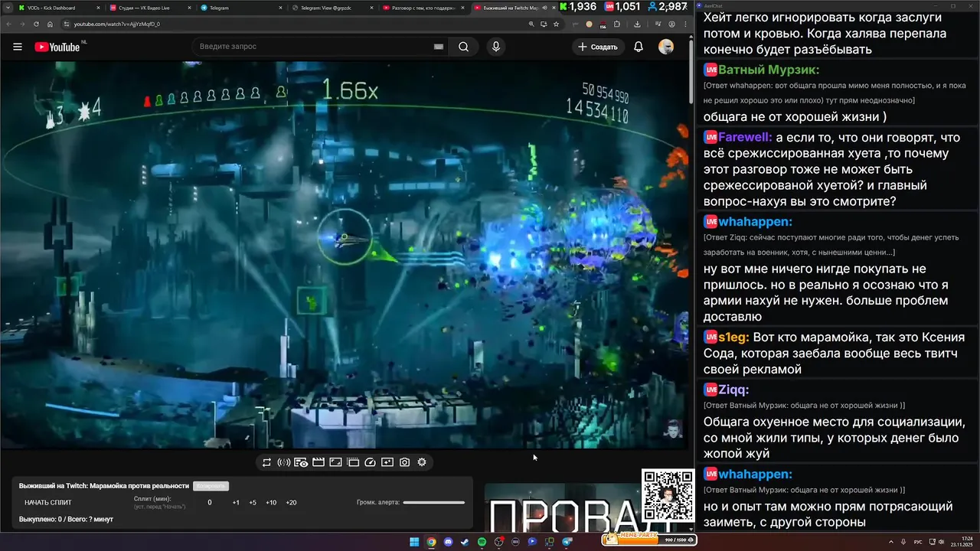Add +20 minutes to split

[291, 503]
